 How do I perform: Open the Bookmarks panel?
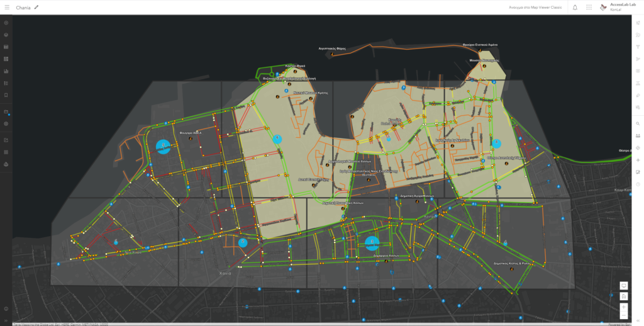[6, 95]
